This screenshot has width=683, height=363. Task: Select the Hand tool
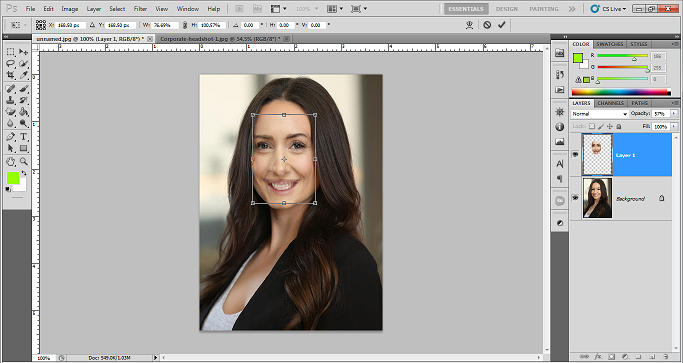click(11, 162)
